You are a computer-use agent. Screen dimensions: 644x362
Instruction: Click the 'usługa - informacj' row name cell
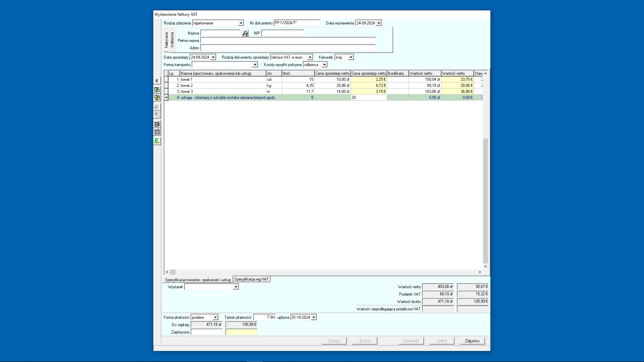tap(223, 98)
